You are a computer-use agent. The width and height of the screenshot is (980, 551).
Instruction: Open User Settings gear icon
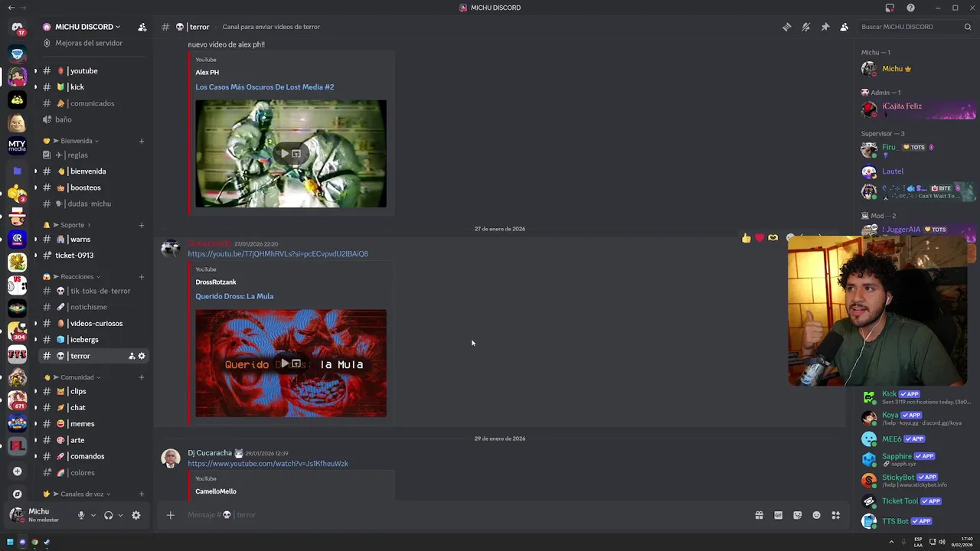tap(136, 515)
